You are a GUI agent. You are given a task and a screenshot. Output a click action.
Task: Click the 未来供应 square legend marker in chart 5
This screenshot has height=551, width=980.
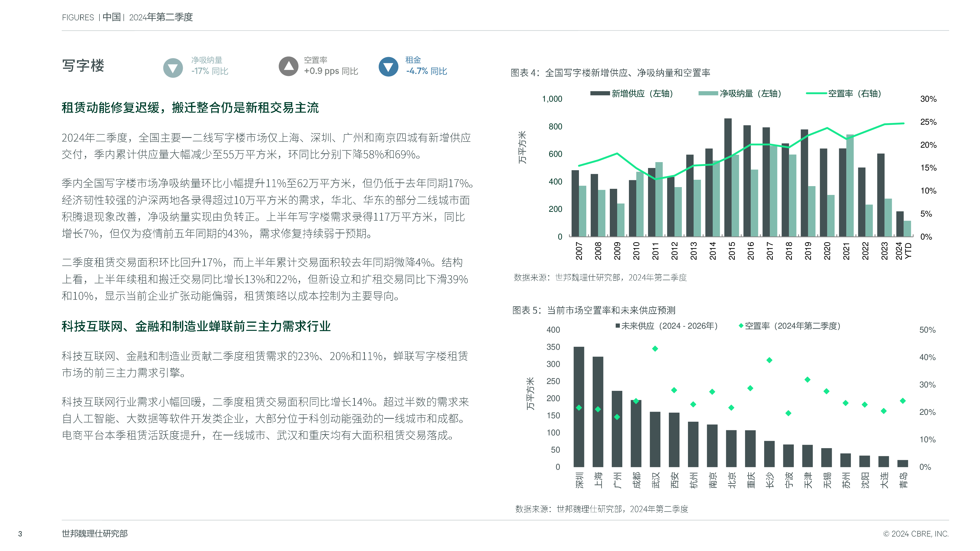coord(618,326)
